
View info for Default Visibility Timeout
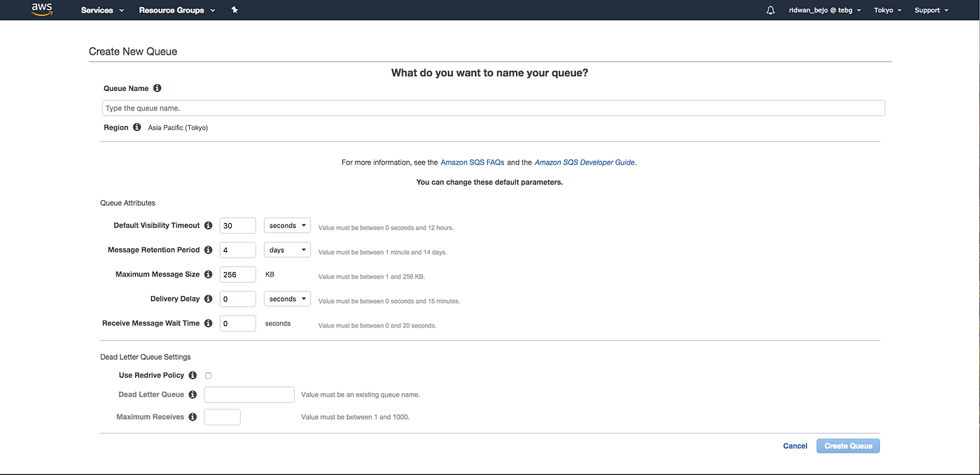coord(208,225)
